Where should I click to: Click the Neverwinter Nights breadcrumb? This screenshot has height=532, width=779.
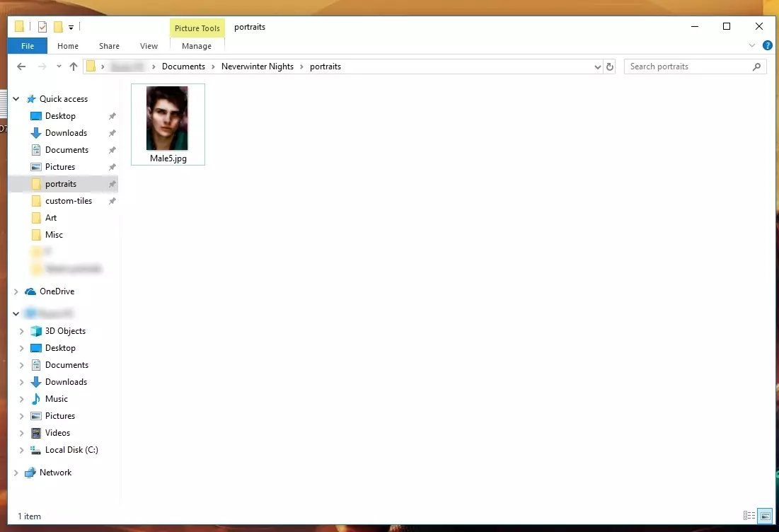pos(258,66)
